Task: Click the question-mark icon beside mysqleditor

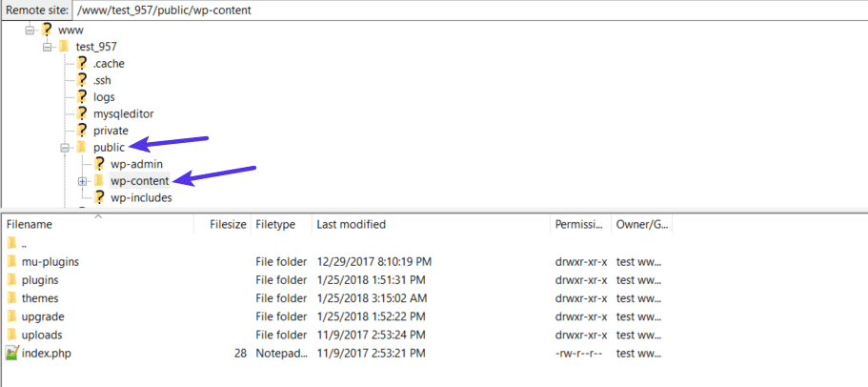Action: (x=82, y=113)
